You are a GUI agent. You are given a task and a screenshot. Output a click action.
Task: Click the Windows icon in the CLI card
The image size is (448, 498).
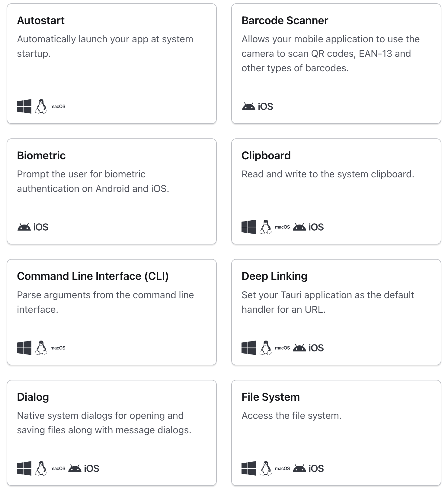(24, 348)
